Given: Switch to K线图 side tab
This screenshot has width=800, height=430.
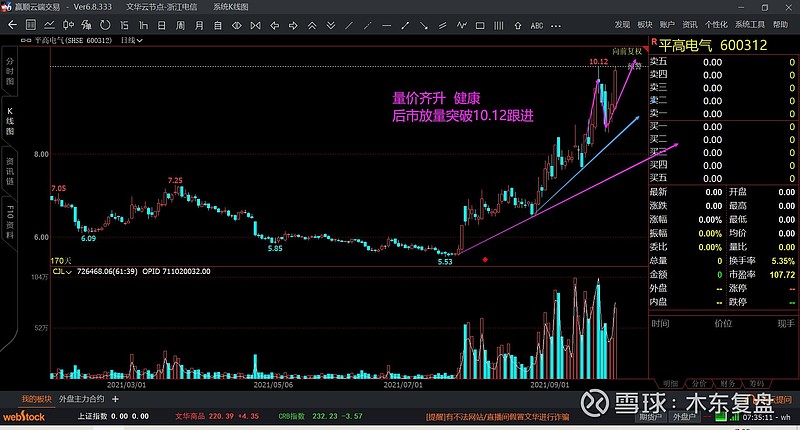Looking at the screenshot, I should point(9,121).
